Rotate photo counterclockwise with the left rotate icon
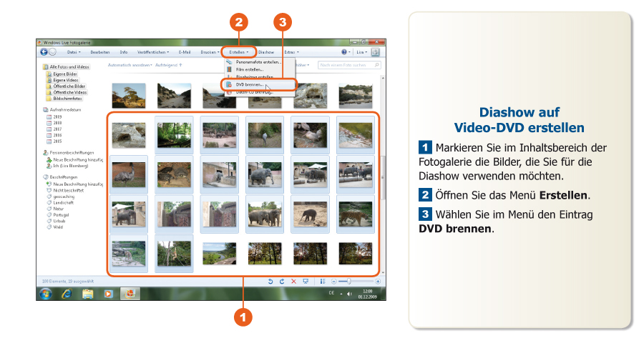 [270, 282]
